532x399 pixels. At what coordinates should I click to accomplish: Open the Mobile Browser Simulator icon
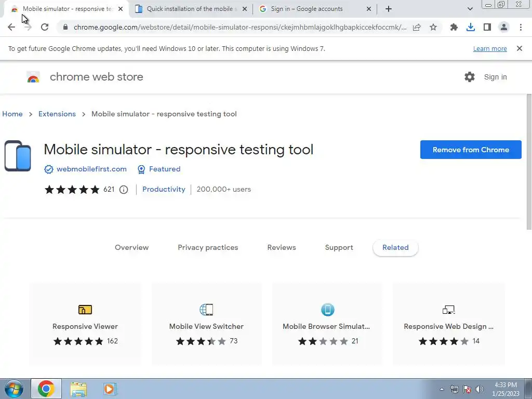327,310
